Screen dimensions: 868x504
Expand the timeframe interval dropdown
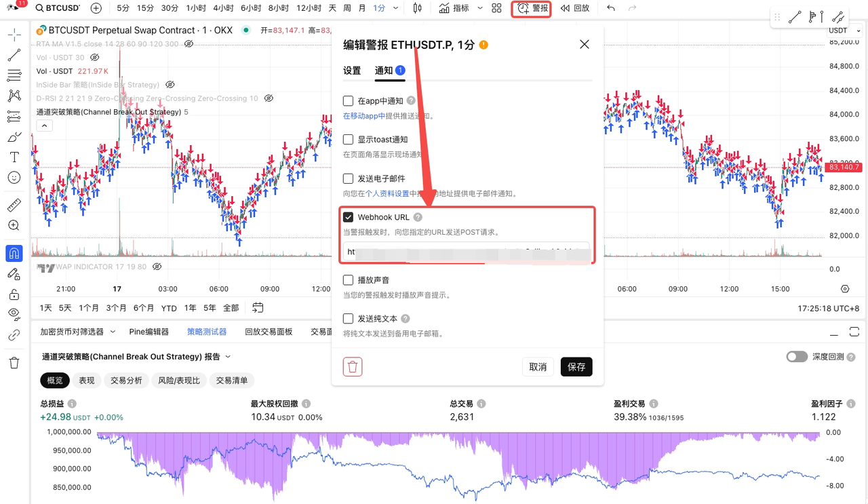point(396,8)
